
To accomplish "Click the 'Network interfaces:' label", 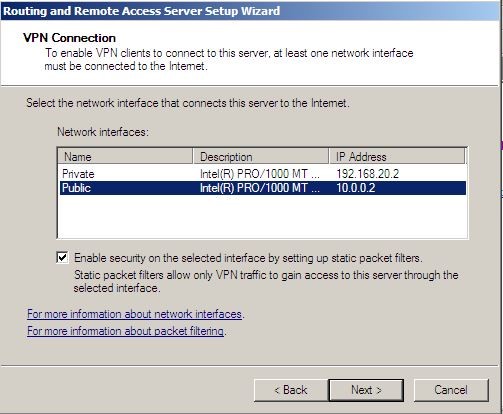I will [103, 132].
